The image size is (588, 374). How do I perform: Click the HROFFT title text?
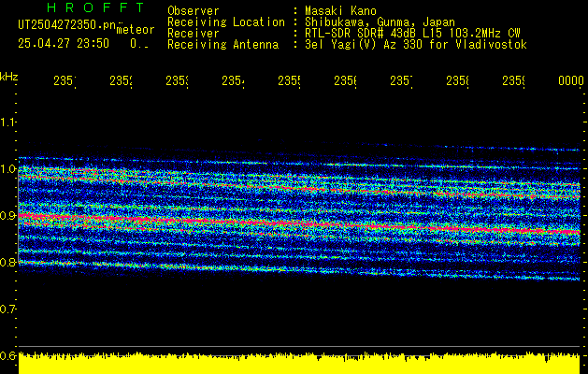point(95,7)
